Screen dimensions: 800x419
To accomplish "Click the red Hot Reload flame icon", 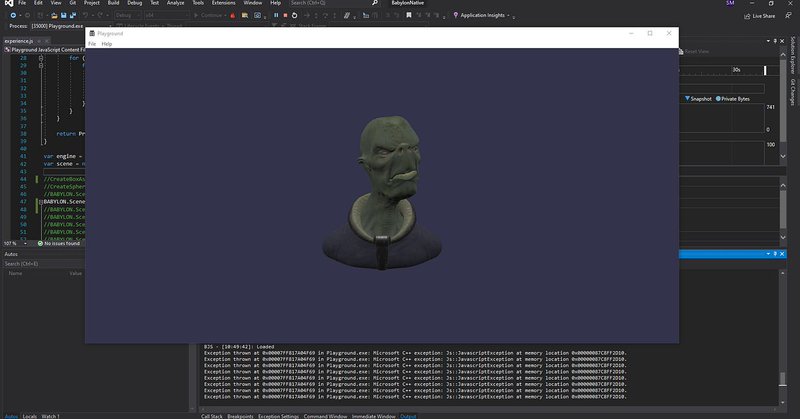I will point(233,15).
